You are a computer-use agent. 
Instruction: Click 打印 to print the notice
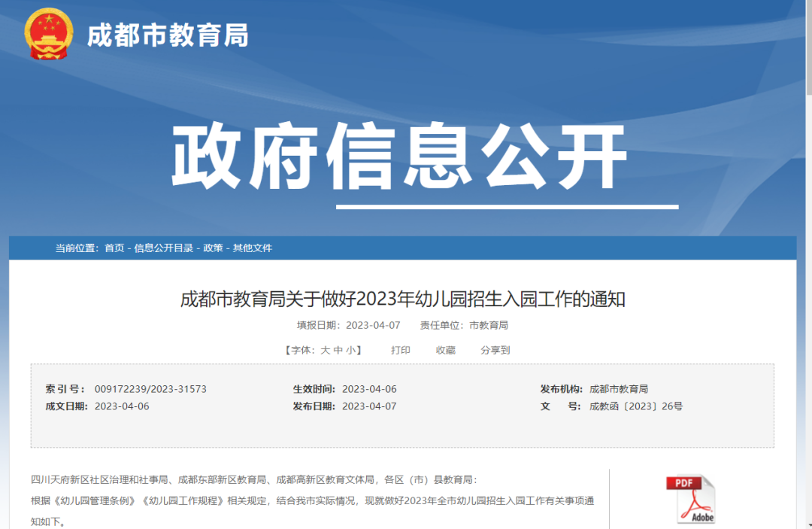pos(401,350)
